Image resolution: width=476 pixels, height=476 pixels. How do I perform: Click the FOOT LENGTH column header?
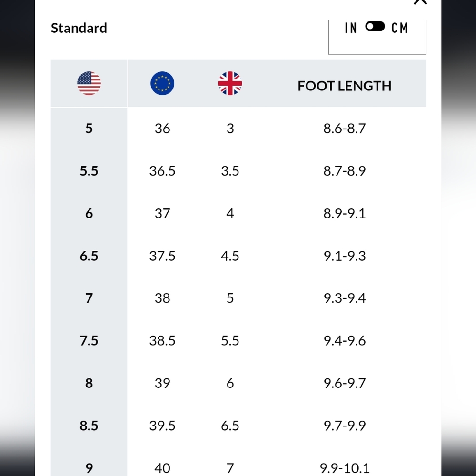344,86
